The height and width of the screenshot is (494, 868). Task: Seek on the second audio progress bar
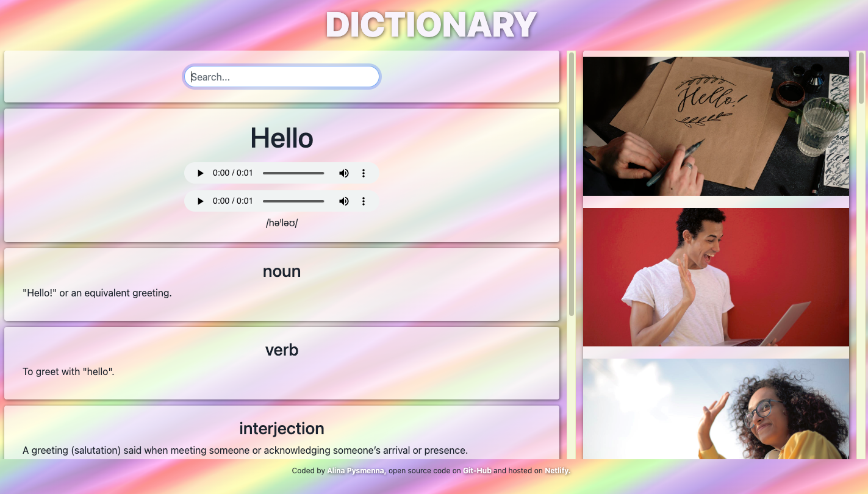[x=293, y=201]
